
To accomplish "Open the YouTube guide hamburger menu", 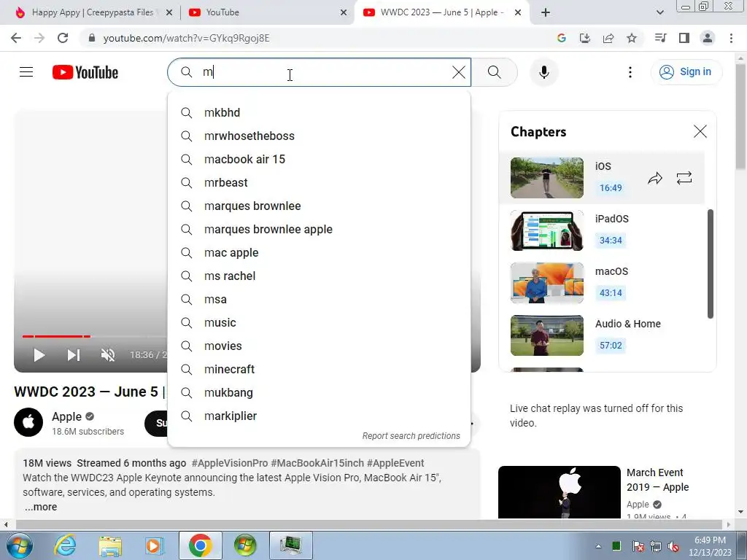I will pyautogui.click(x=26, y=72).
